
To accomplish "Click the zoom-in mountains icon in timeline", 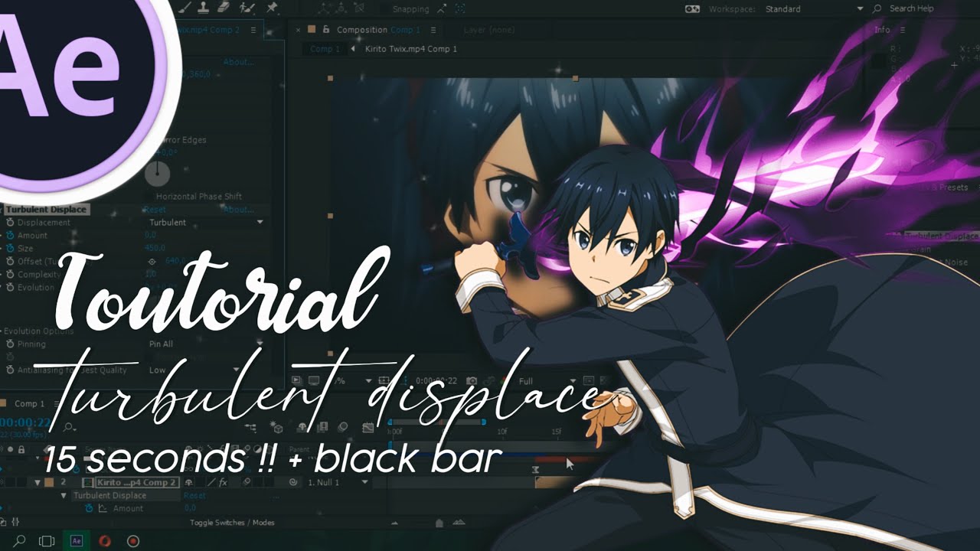I will [x=459, y=523].
